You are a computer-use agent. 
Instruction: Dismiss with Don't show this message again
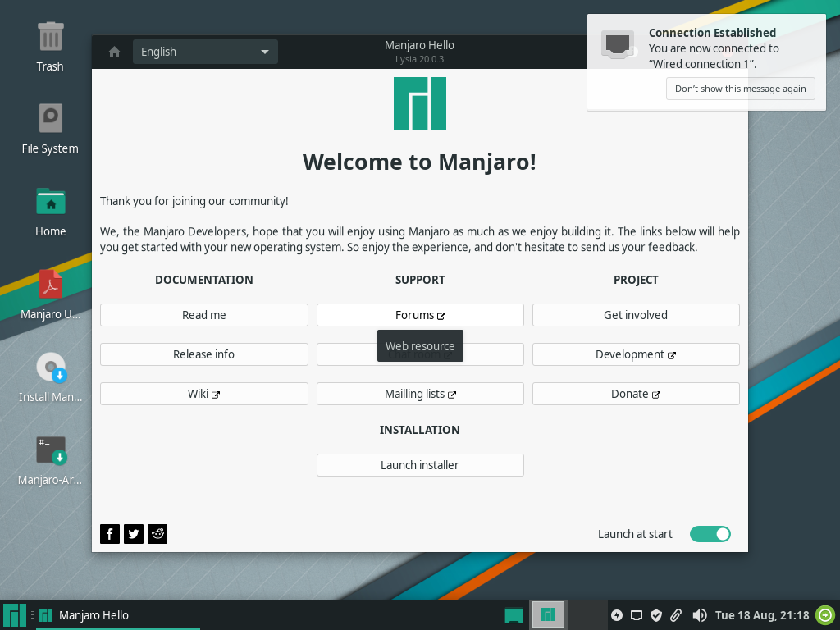click(x=741, y=89)
